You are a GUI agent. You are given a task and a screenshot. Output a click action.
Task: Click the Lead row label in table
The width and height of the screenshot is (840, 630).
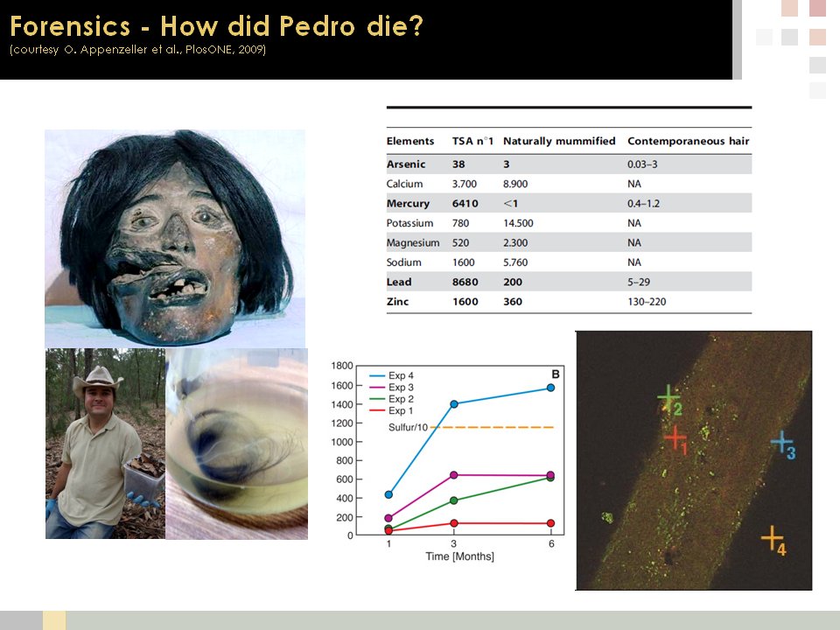(399, 282)
